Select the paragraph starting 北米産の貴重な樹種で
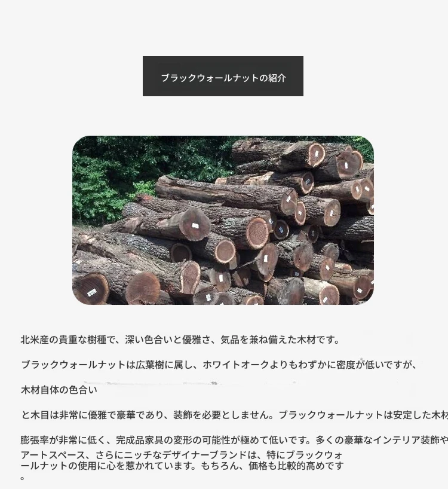The height and width of the screenshot is (489, 448). point(180,340)
